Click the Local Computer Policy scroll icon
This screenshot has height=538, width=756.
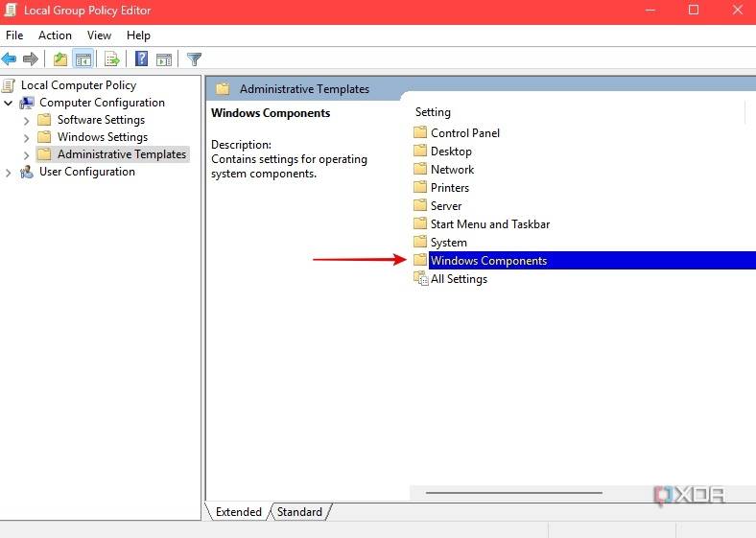9,85
